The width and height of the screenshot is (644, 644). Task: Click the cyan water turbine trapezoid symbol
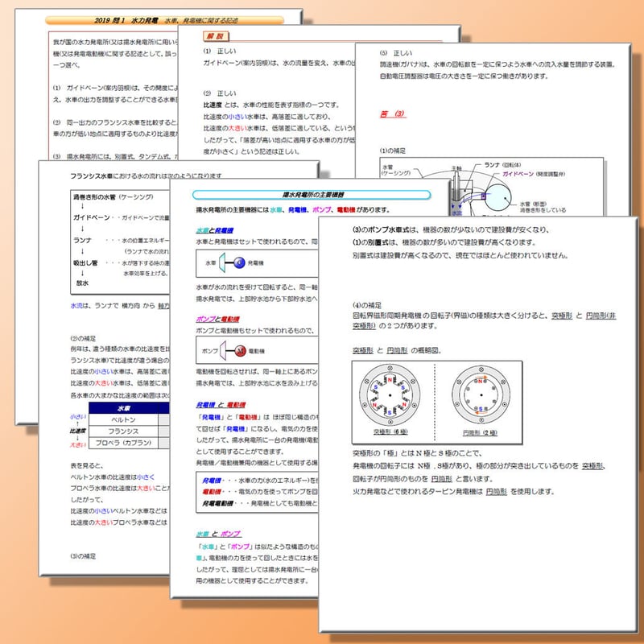coord(222,262)
